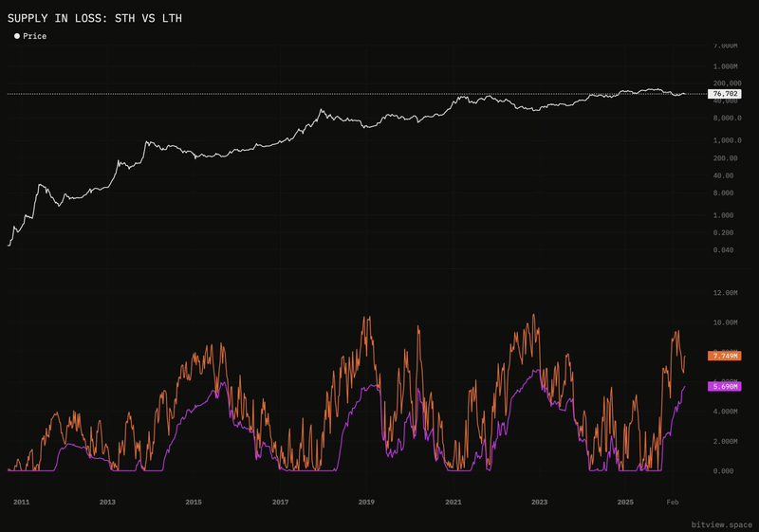The image size is (759, 532).
Task: Click the white Price legend dot
Action: 17,36
